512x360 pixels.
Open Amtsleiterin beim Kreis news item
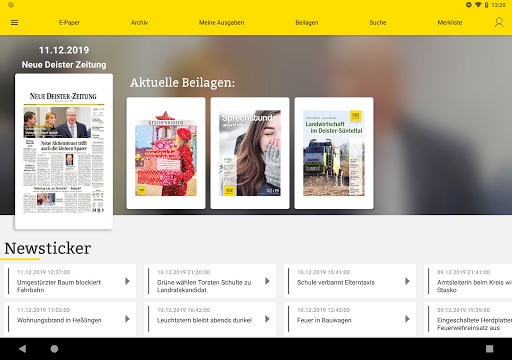pos(468,281)
